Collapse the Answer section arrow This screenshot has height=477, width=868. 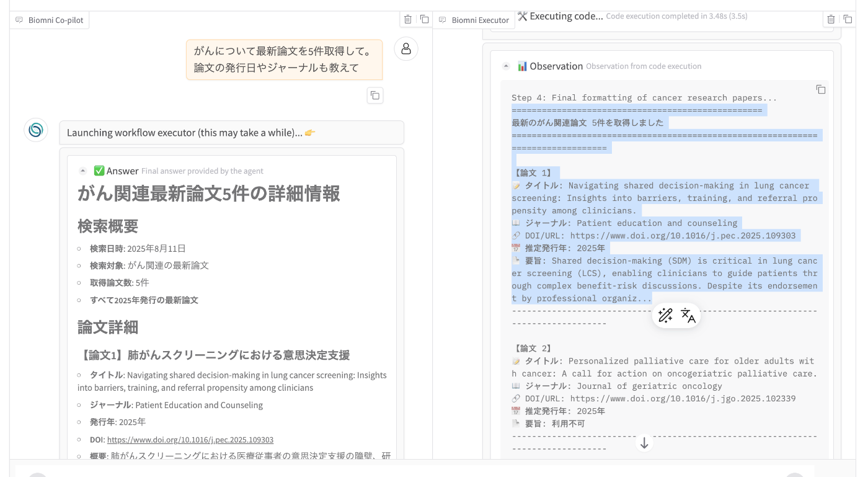[83, 171]
